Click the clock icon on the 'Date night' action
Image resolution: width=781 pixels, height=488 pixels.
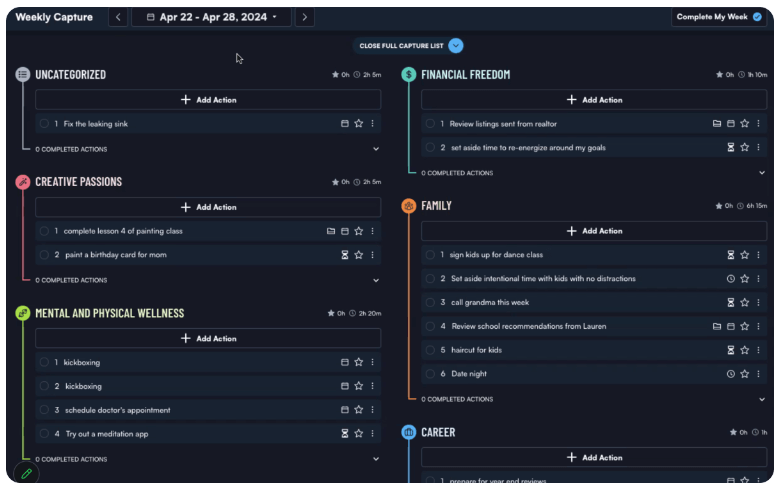click(730, 374)
